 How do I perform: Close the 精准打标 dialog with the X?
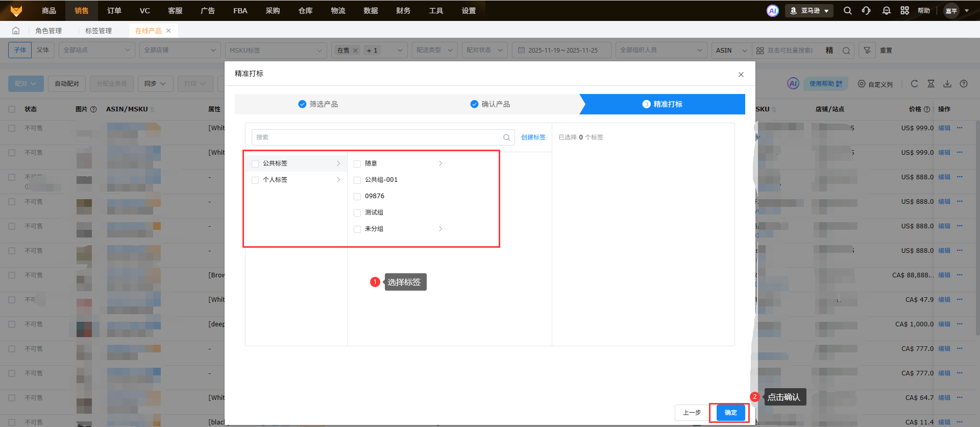point(741,75)
